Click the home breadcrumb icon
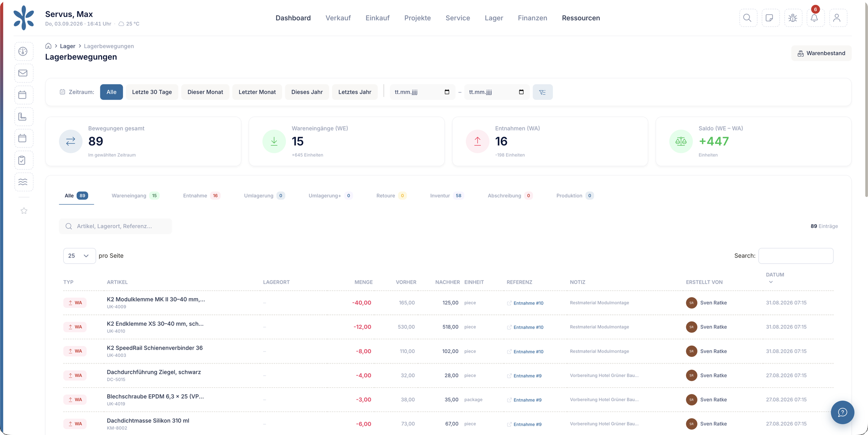The image size is (868, 435). (49, 46)
